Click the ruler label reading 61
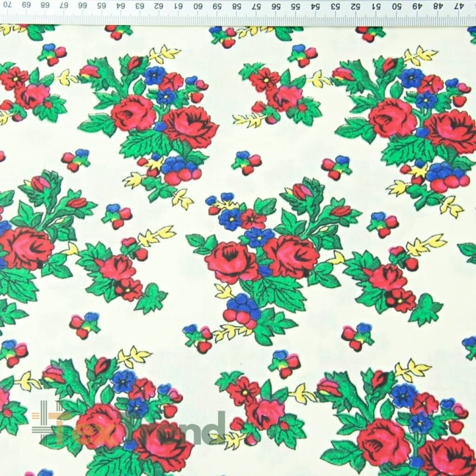476x476 pixels. 179,6
